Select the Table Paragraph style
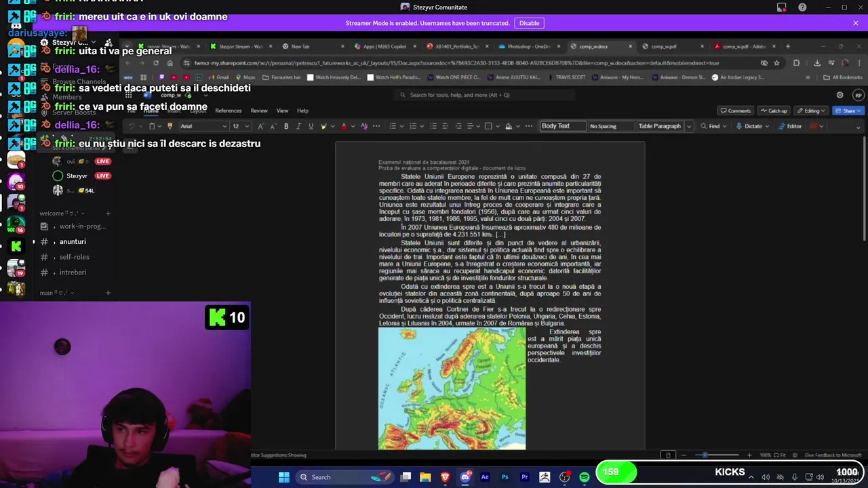 point(659,126)
